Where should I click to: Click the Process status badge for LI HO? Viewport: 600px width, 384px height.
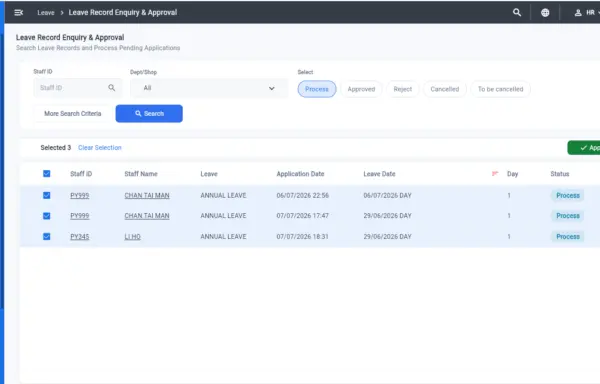point(568,236)
